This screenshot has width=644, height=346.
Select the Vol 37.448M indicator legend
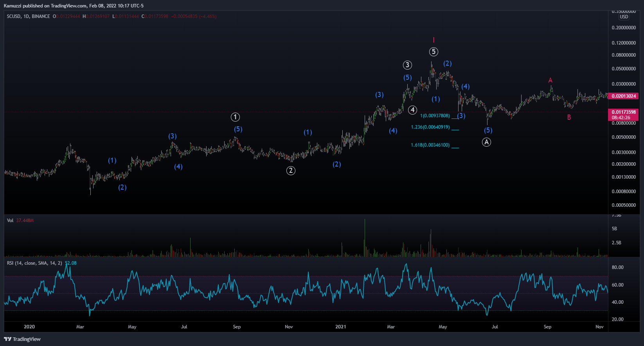[x=20, y=221]
